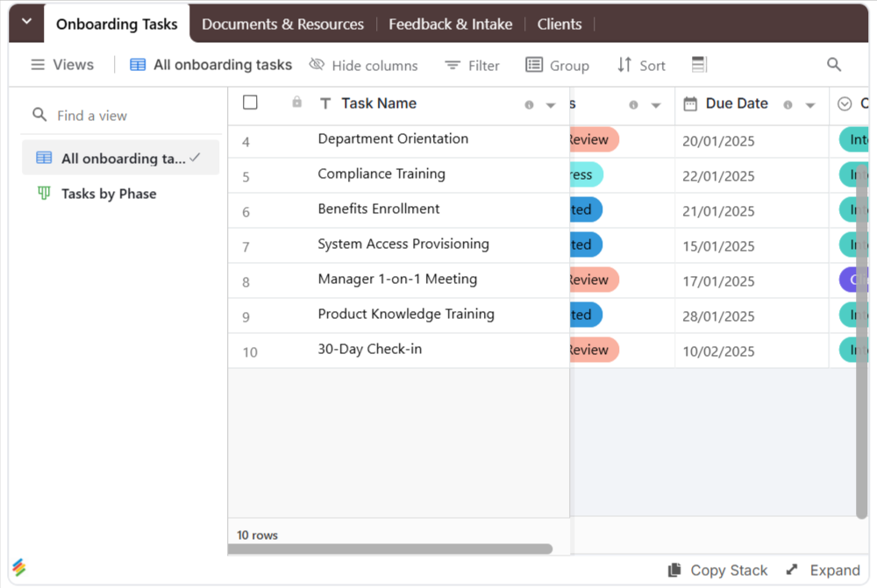
Task: Click due date 22/01/2025
Action: [718, 177]
